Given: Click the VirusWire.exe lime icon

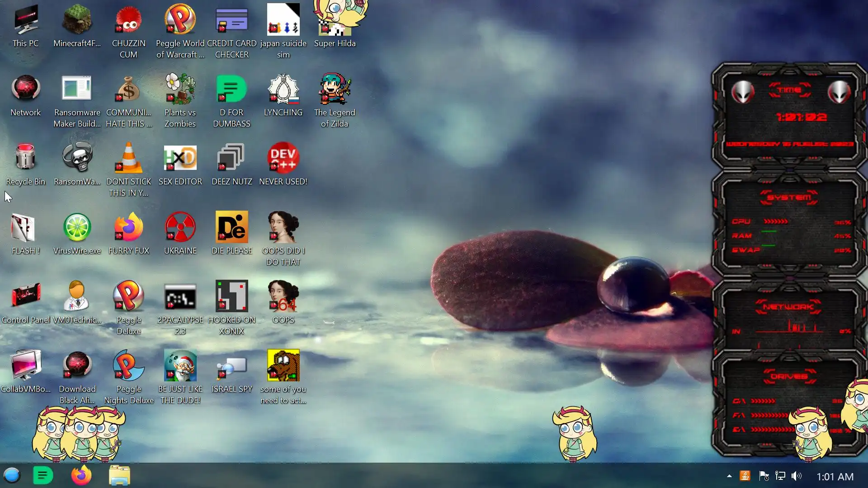Looking at the screenshot, I should point(77,227).
